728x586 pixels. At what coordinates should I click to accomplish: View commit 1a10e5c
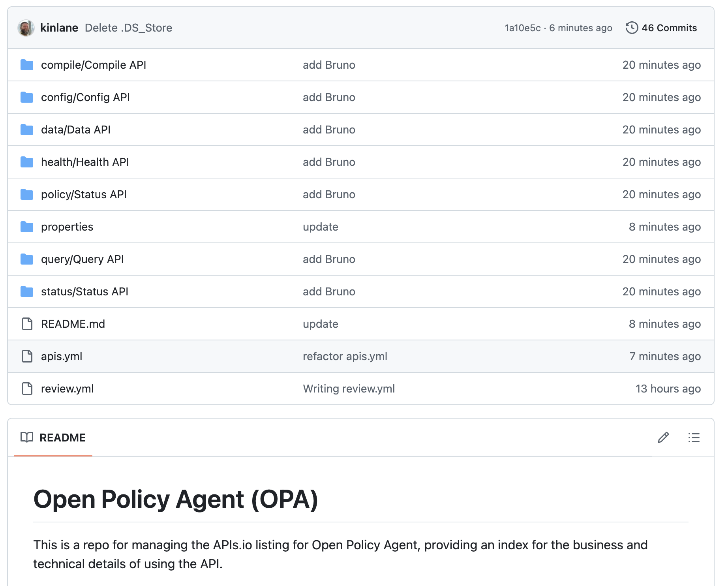(x=522, y=28)
